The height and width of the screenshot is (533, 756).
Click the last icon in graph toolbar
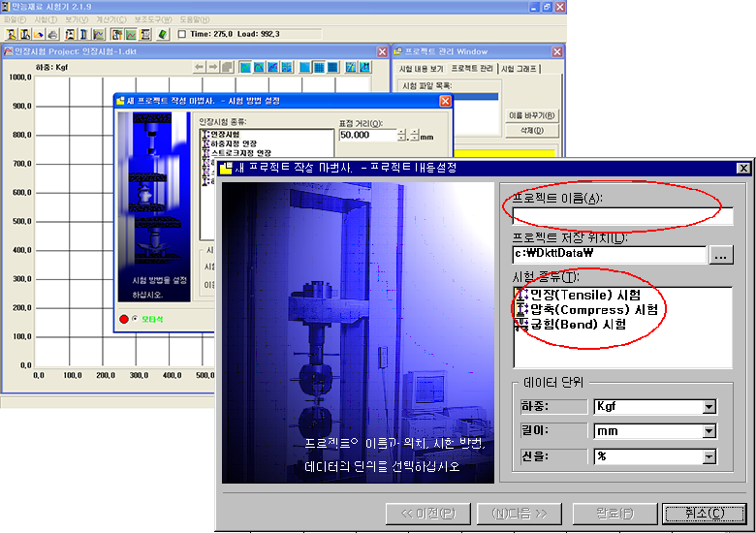click(x=364, y=67)
